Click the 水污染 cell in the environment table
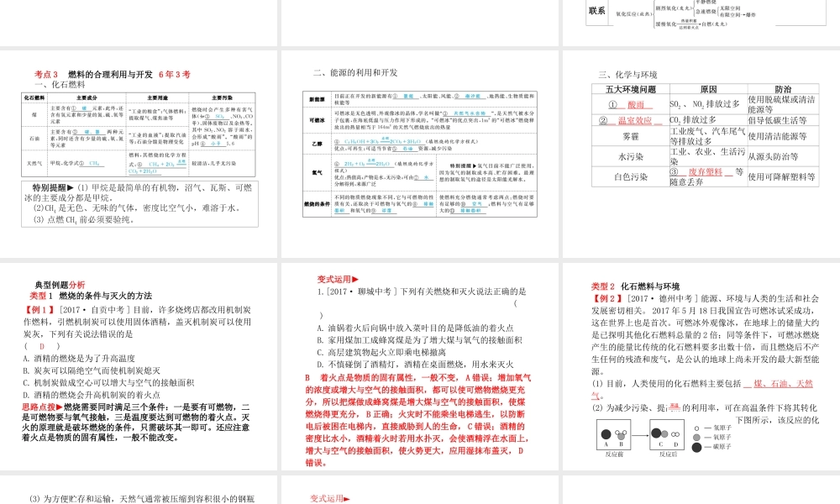The image size is (840, 504). tap(631, 157)
